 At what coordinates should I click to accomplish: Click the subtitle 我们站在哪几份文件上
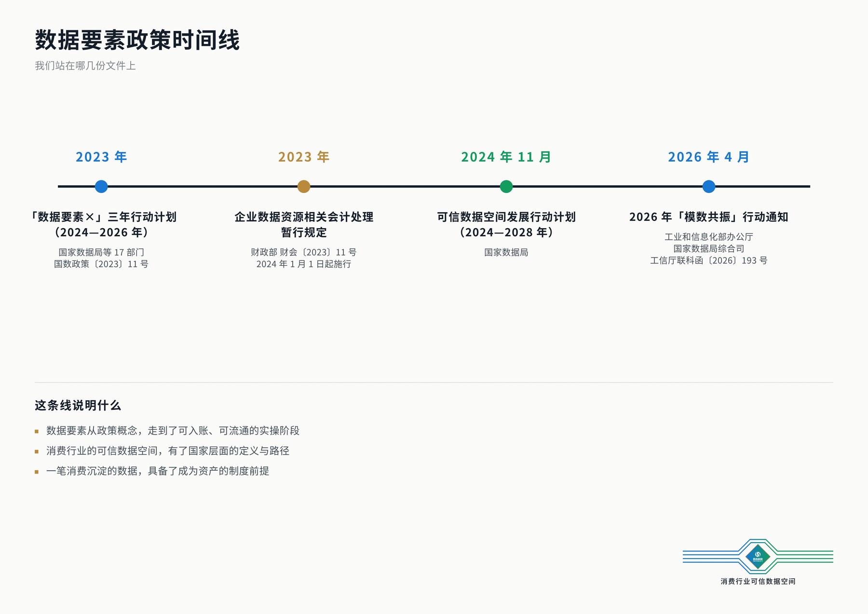[x=85, y=66]
